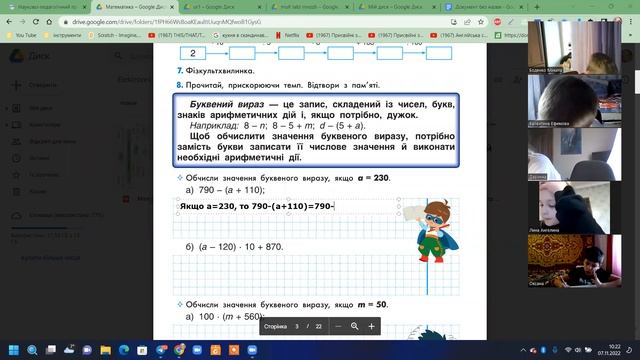Open the volume speaker tray icon

tap(578, 350)
